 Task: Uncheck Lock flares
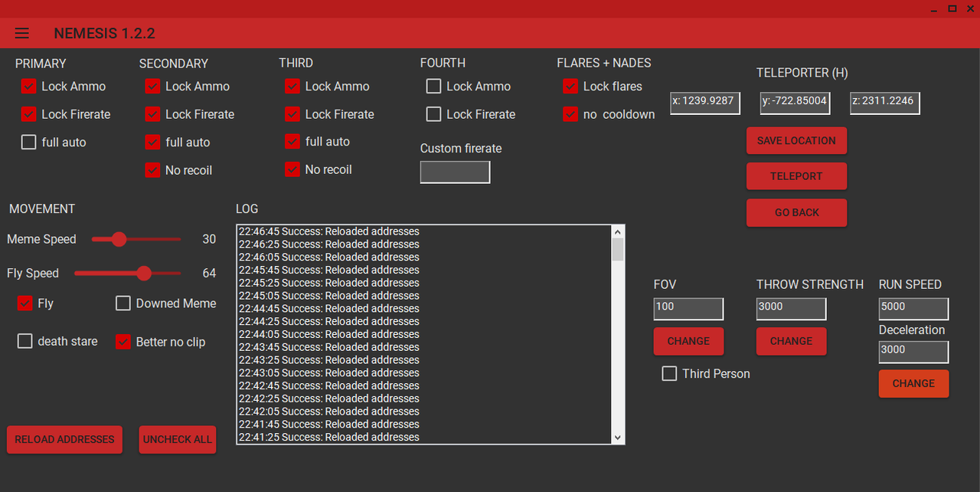[570, 87]
